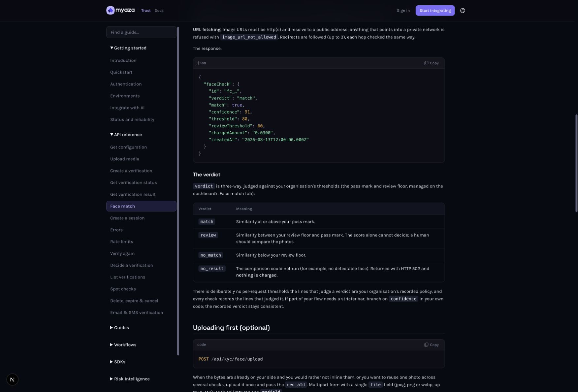Open Get configuration reference
This screenshot has height=392, width=578.
pos(128,147)
